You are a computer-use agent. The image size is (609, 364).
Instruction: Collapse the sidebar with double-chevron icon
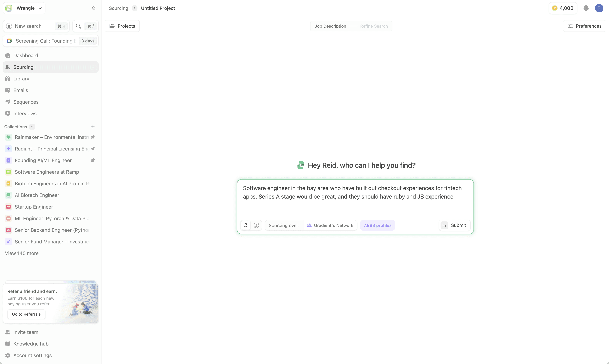pyautogui.click(x=93, y=8)
